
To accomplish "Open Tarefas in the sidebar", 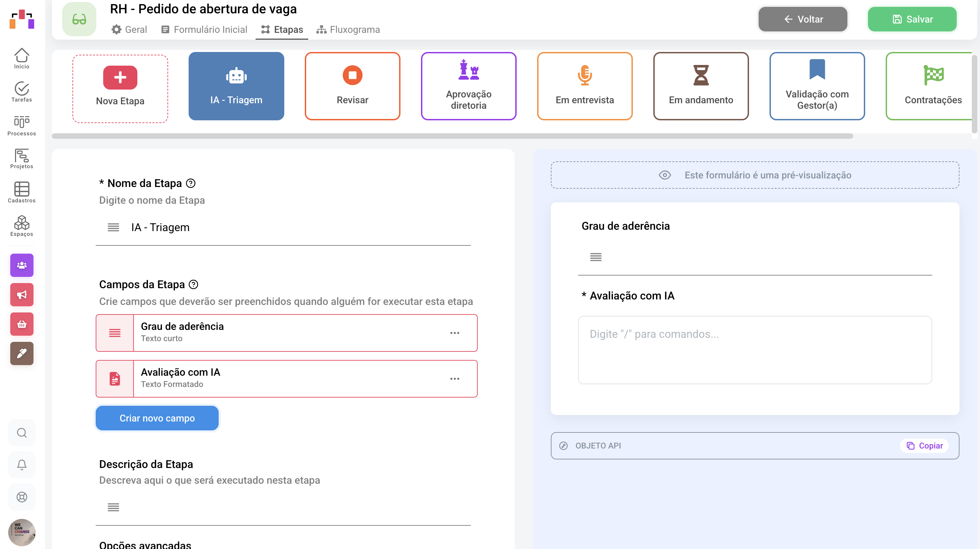I will pyautogui.click(x=22, y=92).
